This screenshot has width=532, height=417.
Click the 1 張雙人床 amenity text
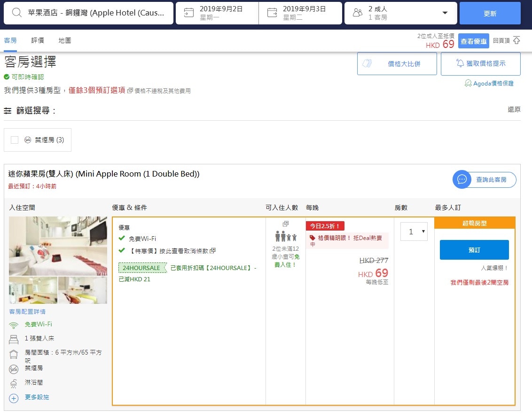pyautogui.click(x=39, y=339)
